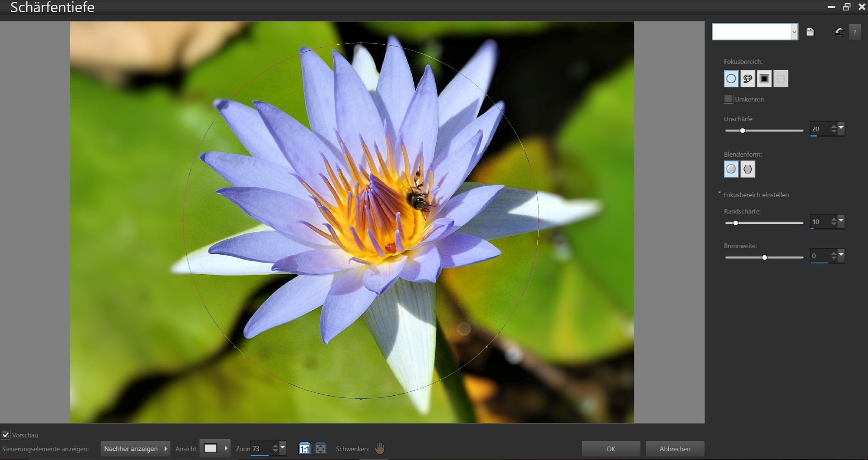This screenshot has width=868, height=460.
Task: Collapse the Fokusbereich einstellen section
Action: 753,195
